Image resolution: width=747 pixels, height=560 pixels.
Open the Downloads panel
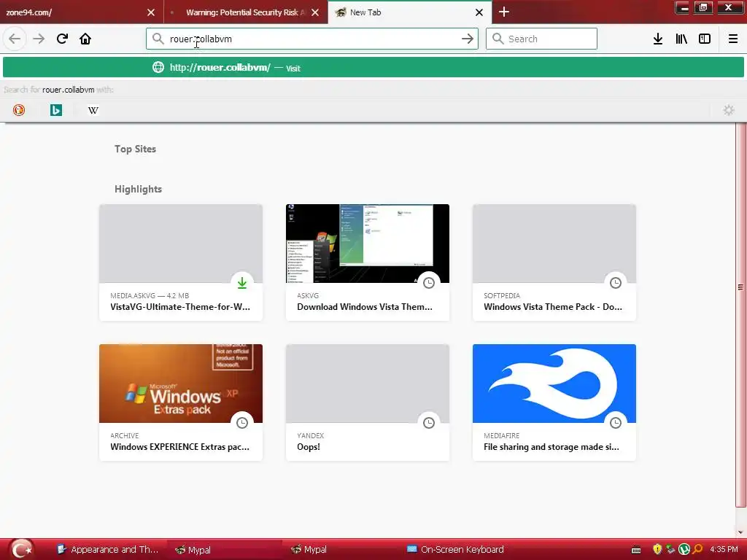click(658, 39)
